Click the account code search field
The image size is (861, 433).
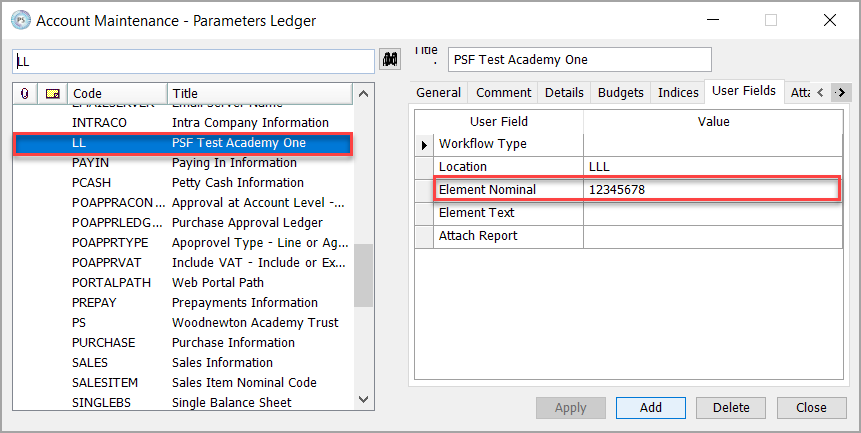[x=194, y=61]
